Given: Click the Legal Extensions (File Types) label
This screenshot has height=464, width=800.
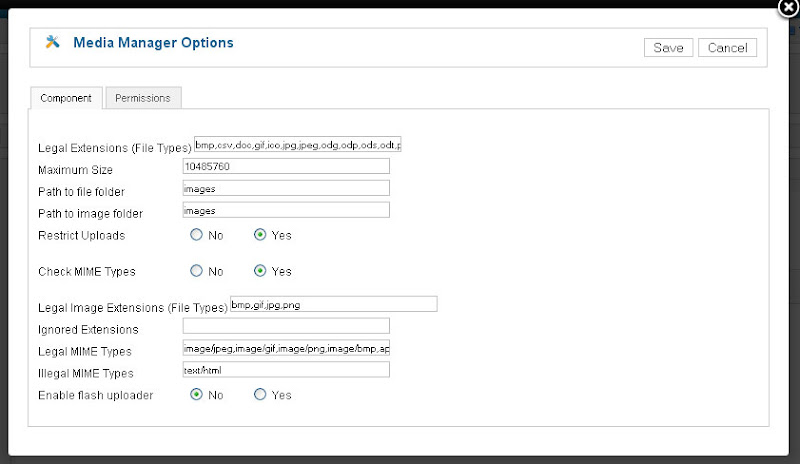Looking at the screenshot, I should [x=115, y=148].
